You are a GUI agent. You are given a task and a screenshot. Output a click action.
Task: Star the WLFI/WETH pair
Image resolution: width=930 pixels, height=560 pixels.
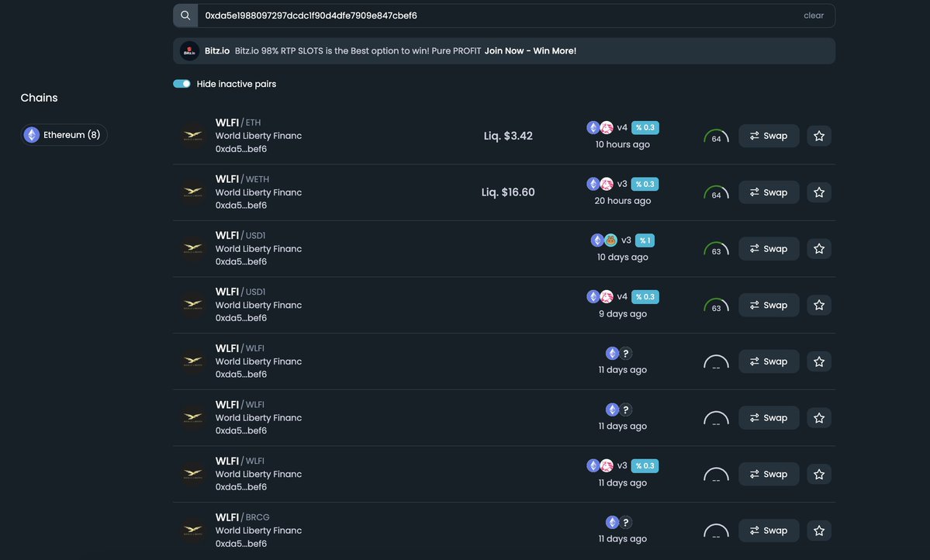pos(819,192)
